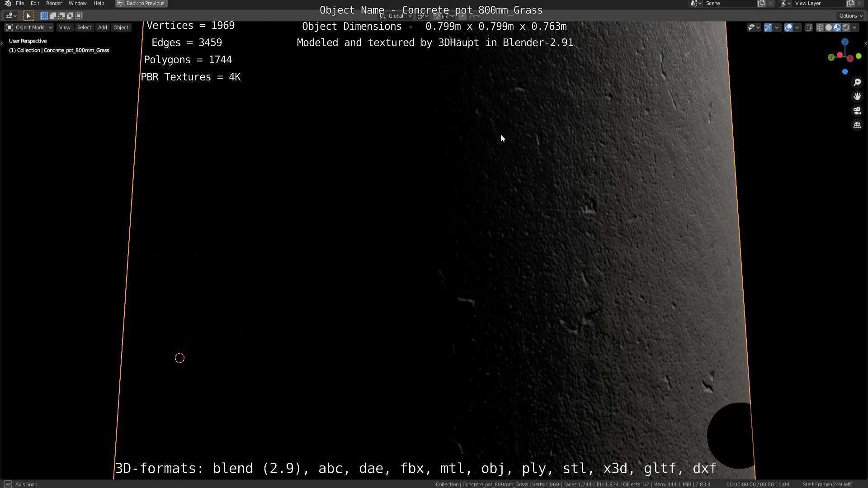
Task: Select the box select tool icon
Action: 28,16
